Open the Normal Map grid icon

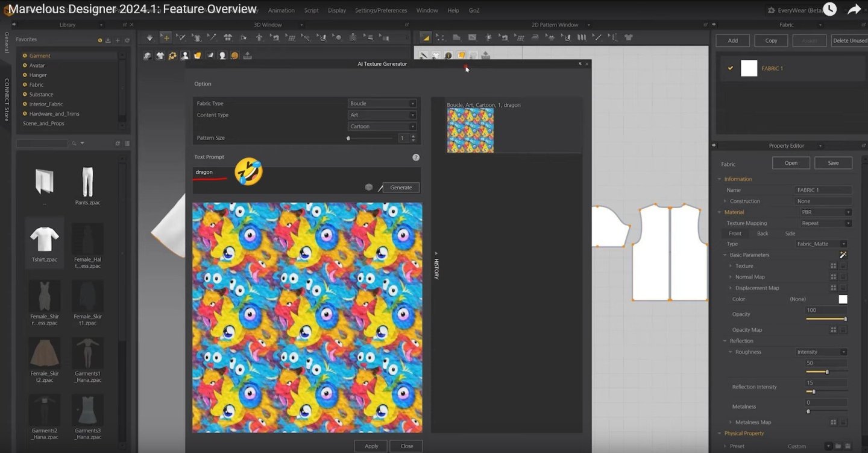coord(834,277)
